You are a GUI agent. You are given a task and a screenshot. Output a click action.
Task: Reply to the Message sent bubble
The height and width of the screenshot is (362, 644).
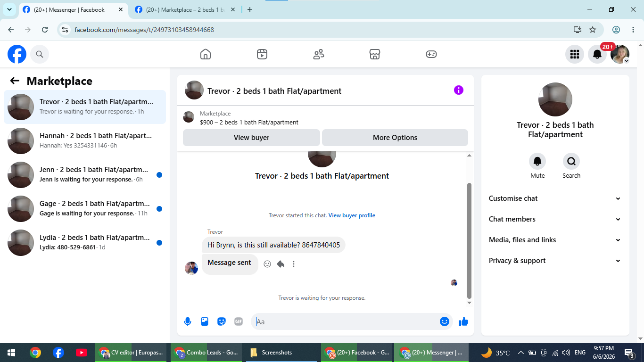281,264
